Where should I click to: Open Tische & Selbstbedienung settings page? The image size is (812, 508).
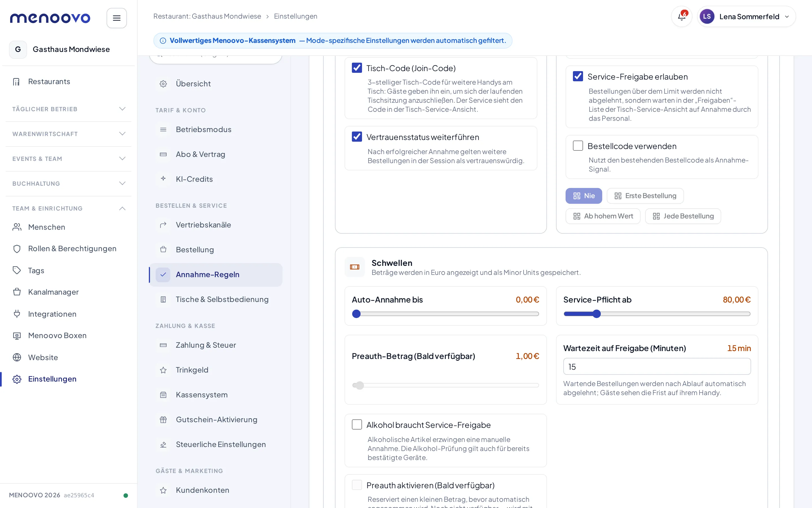pyautogui.click(x=216, y=299)
